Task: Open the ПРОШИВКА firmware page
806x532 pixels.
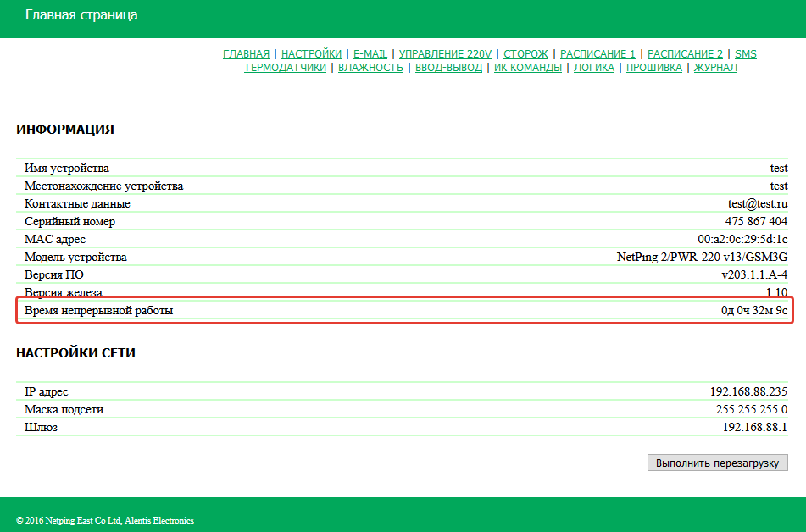Action: tap(653, 68)
